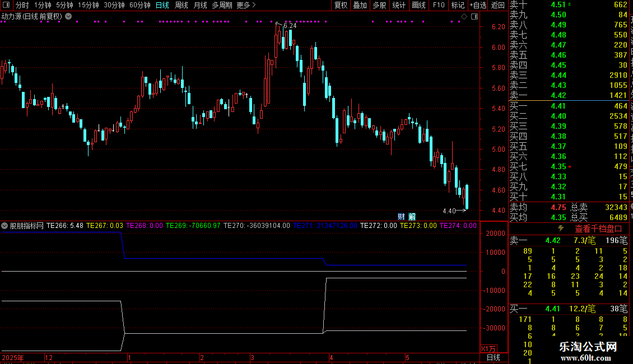
Task: Click the 卖一 7.3/笔 order queue header
Action: [569, 241]
